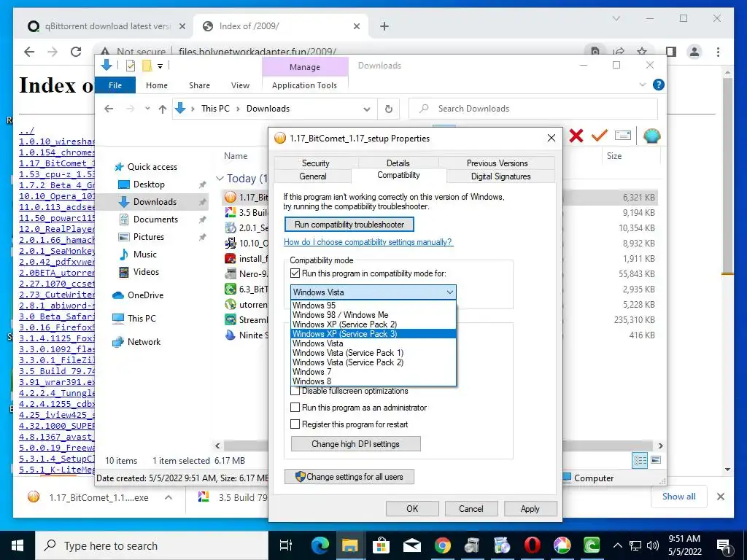This screenshot has height=560, width=747.
Task: Collapse the Windows Vista compatibility dropdown
Action: (449, 292)
